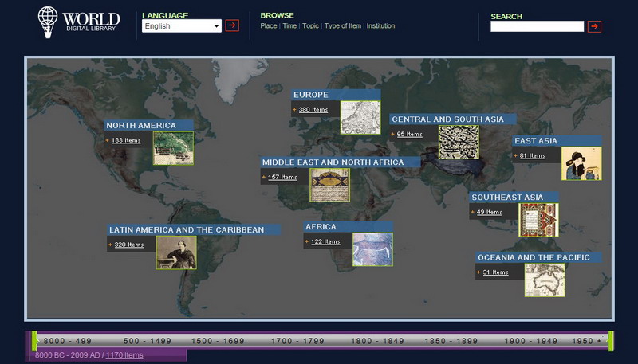
Task: Click the Africa rock painting thumbnail
Action: [372, 249]
